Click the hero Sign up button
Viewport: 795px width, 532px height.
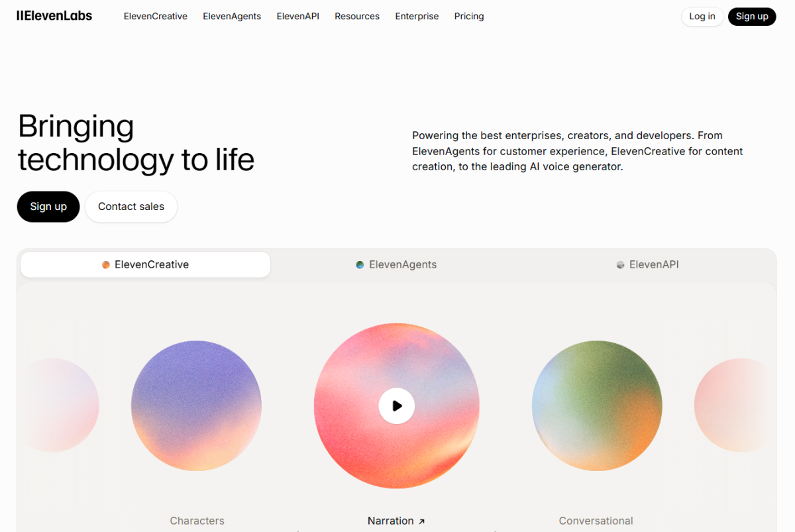(x=48, y=207)
